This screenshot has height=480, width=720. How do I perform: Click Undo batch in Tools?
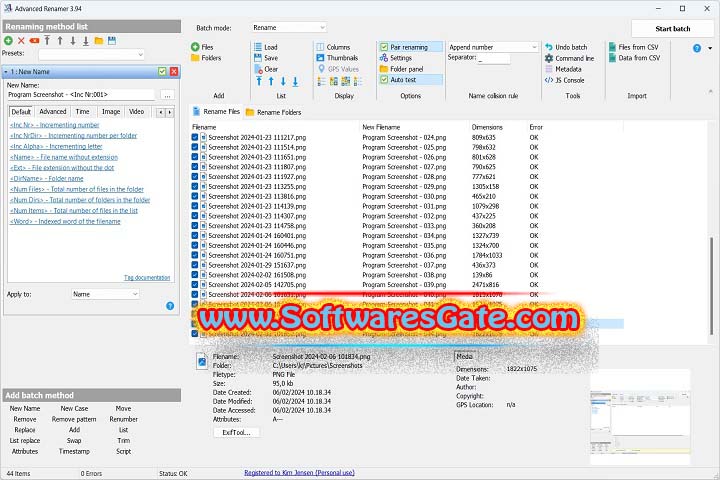[x=566, y=47]
